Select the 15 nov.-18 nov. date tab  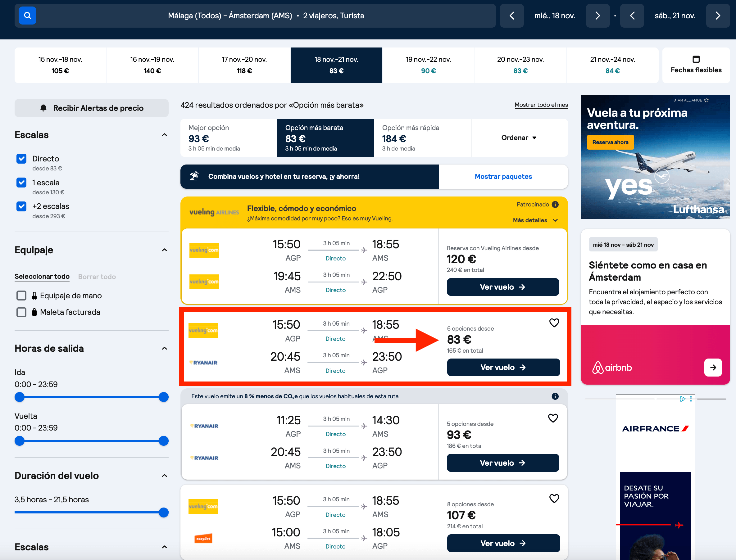coord(60,65)
